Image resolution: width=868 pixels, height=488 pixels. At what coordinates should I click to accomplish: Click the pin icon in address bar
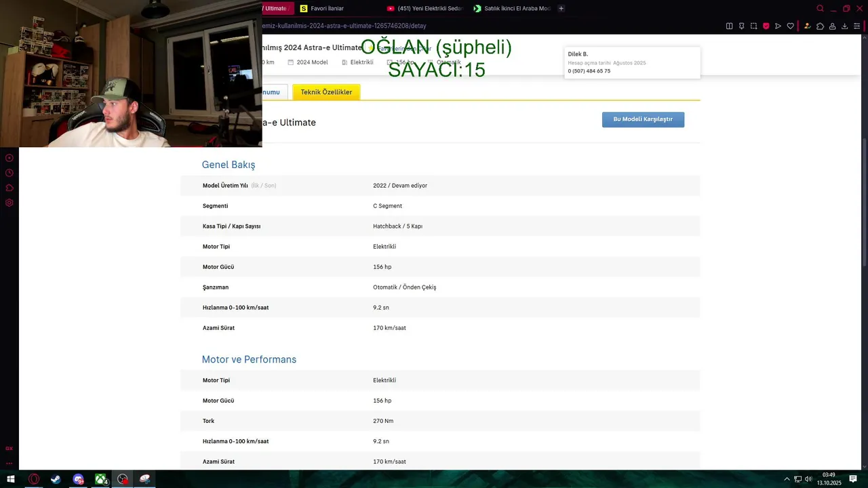[x=741, y=26]
